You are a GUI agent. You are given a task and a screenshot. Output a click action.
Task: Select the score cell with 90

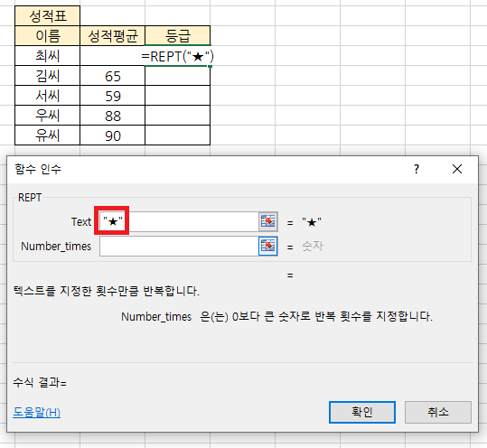(112, 135)
